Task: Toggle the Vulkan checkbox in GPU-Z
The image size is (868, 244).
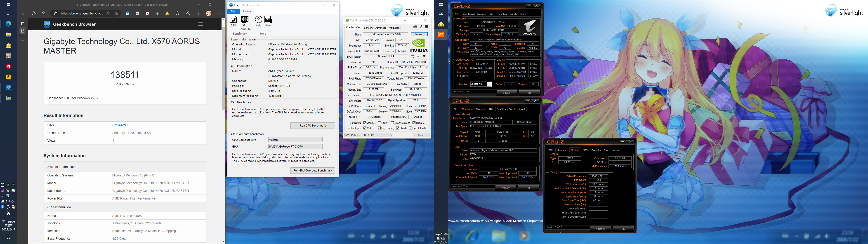Action: point(365,128)
